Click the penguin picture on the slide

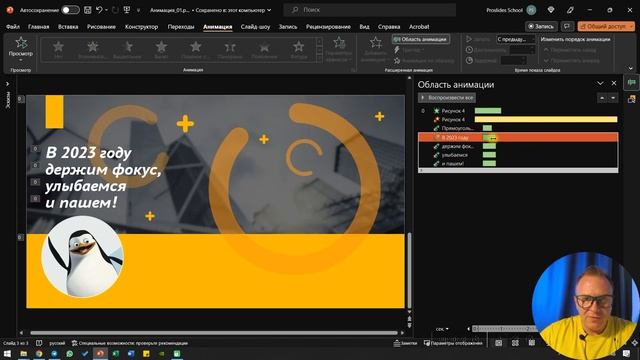(x=82, y=257)
